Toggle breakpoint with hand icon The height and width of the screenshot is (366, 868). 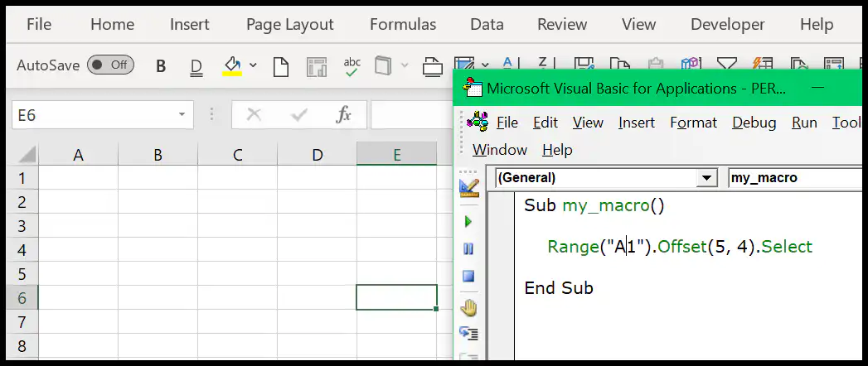pyautogui.click(x=469, y=307)
